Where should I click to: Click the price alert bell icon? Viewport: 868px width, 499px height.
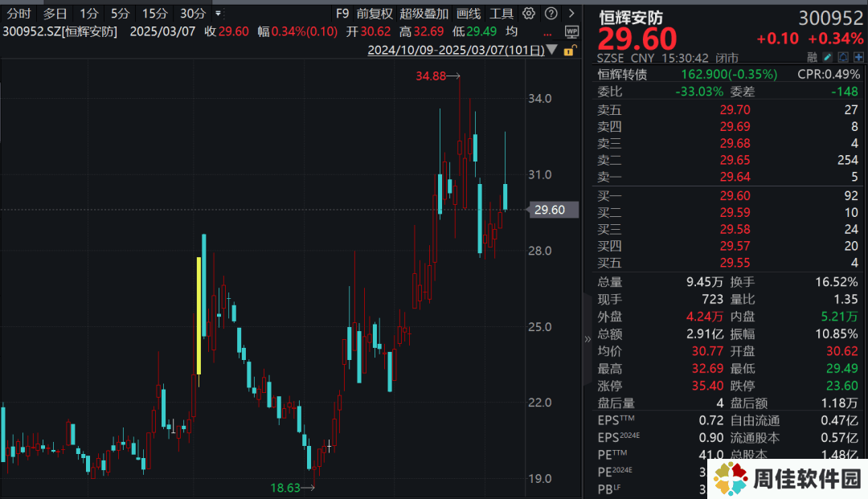(x=843, y=57)
